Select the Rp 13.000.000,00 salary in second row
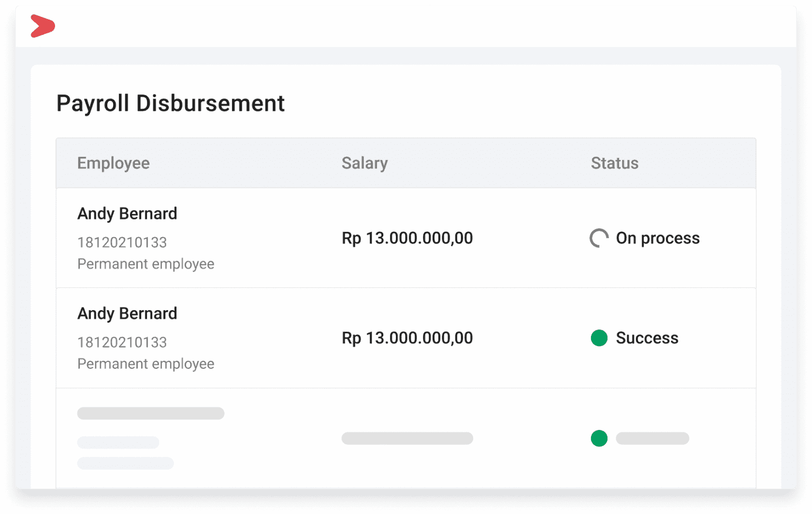Screen dimensions: 812x514 pos(407,338)
